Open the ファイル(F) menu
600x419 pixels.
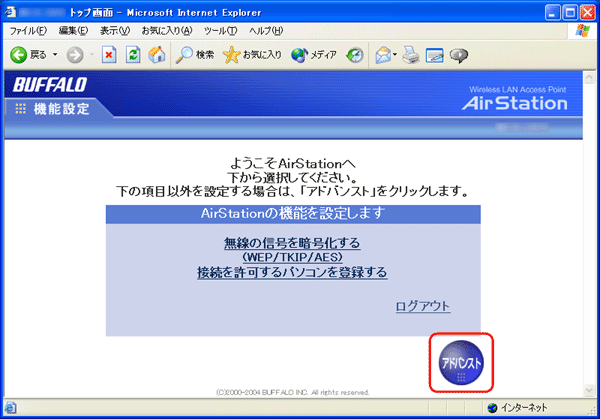coord(27,31)
